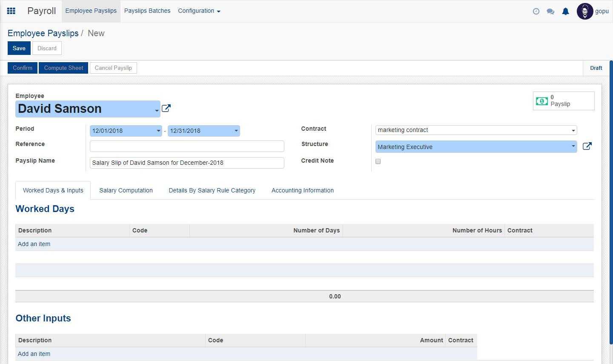Click into the Reference input field
Image resolution: width=613 pixels, height=364 pixels.
coord(187,146)
